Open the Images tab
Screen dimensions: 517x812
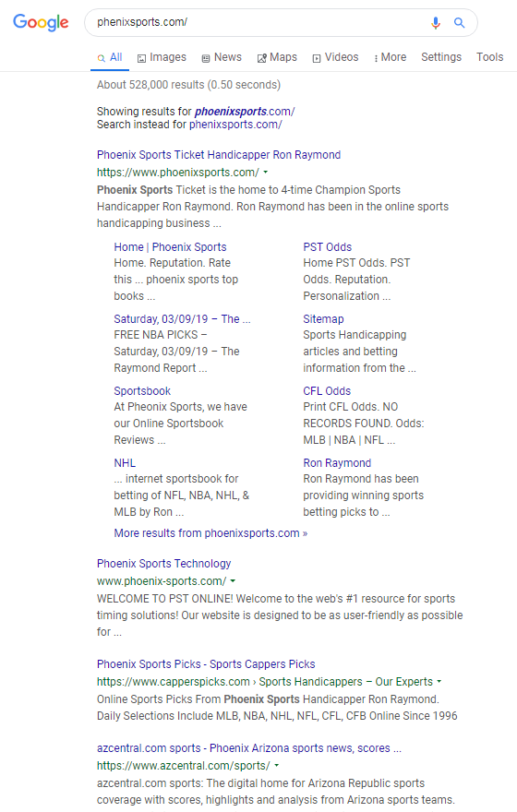coord(162,57)
